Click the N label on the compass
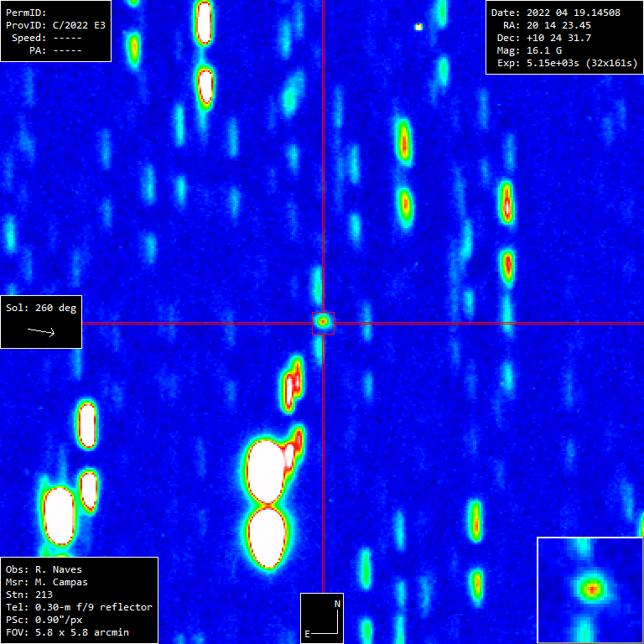Screen dimensions: 644x644 tap(337, 604)
